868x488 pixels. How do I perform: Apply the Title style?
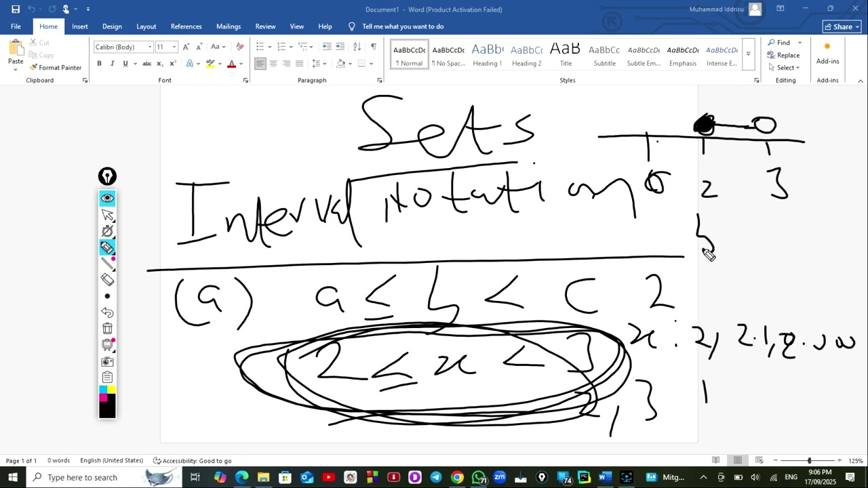click(x=566, y=55)
